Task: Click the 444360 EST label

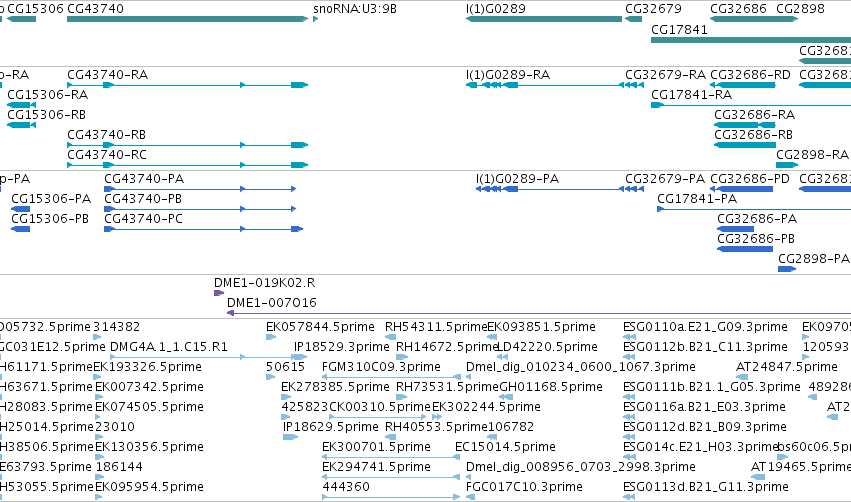Action: point(346,487)
